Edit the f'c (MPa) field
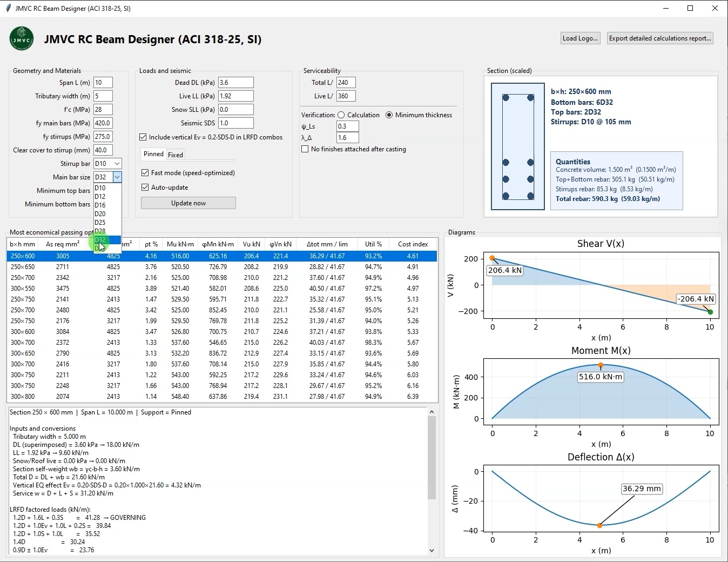The width and height of the screenshot is (728, 562). tap(103, 110)
